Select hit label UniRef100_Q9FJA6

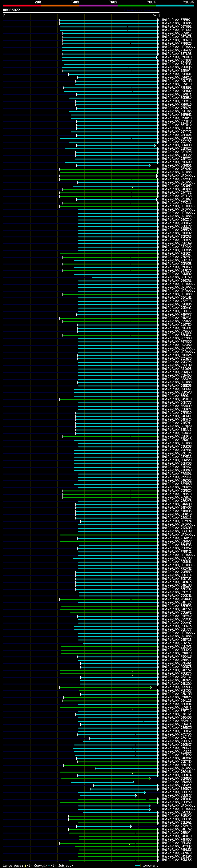click(x=177, y=111)
